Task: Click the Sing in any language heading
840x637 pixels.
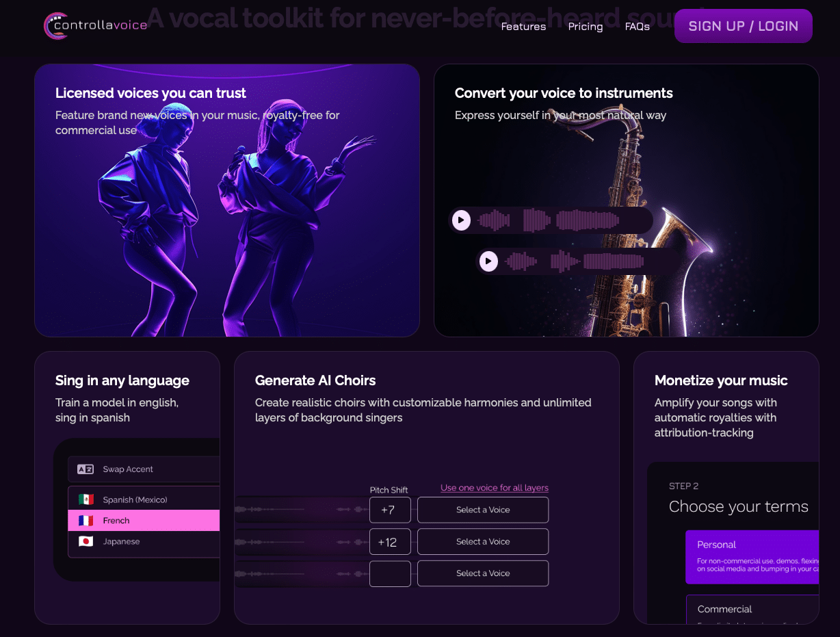Action: pos(122,380)
